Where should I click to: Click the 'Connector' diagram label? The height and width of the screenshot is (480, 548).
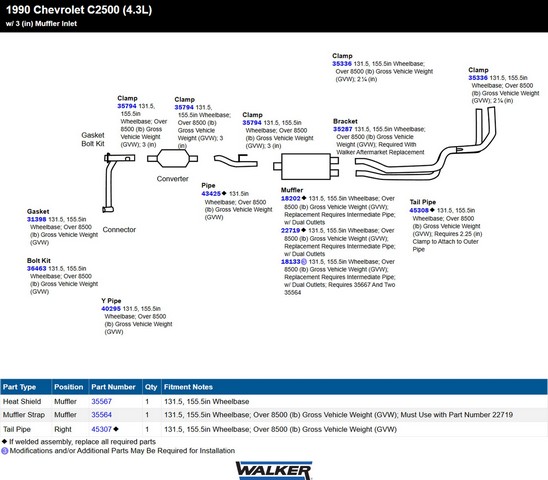point(119,230)
